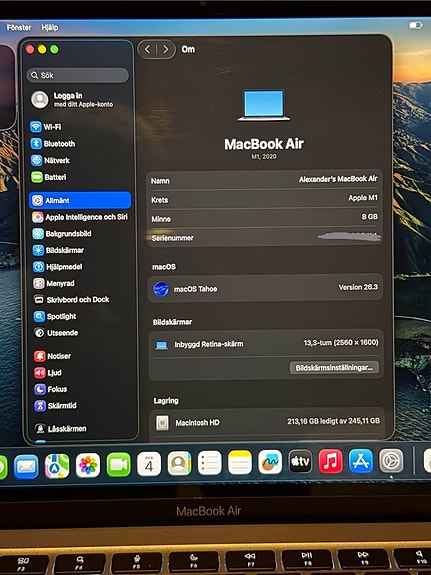This screenshot has width=431, height=575.
Task: Open Apple TV from the Dock
Action: pos(300,461)
